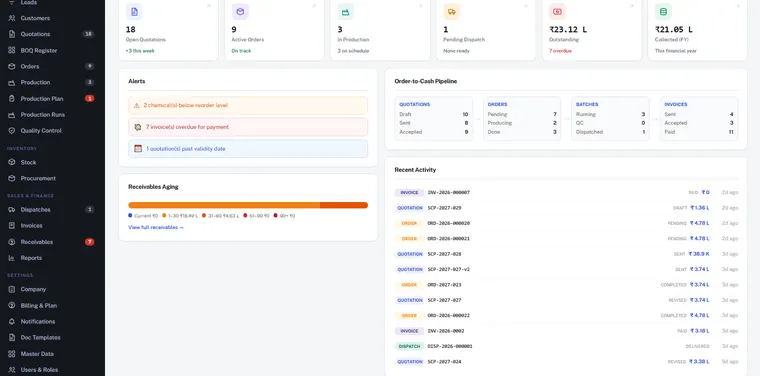Open activity row ORD-2026-000020
The width and height of the screenshot is (760, 376).
tap(566, 223)
